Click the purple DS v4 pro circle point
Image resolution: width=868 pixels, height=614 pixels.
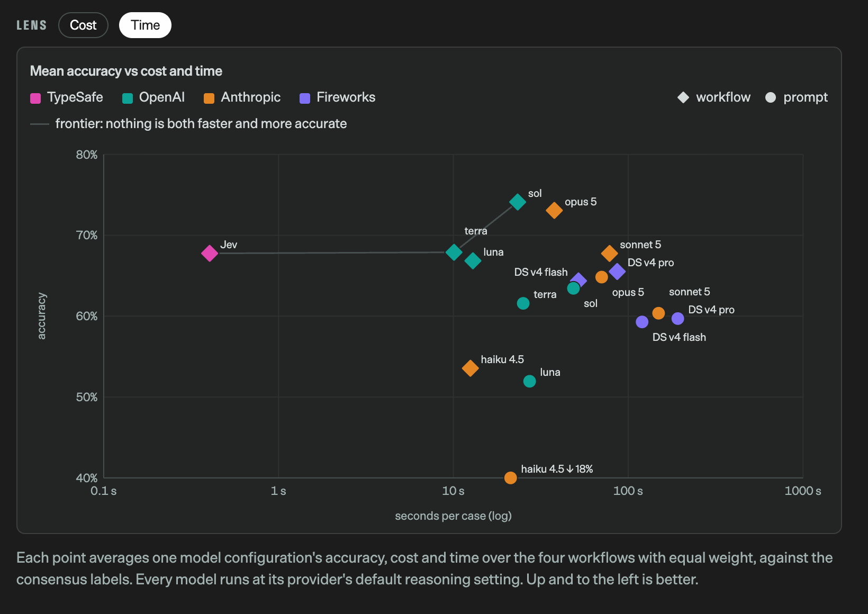678,319
